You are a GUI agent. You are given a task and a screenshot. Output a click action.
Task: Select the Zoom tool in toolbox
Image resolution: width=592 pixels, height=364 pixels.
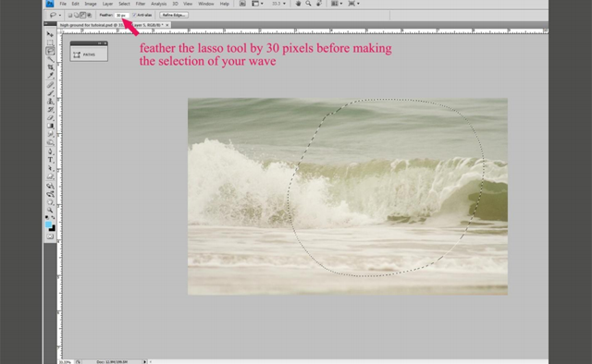point(50,210)
